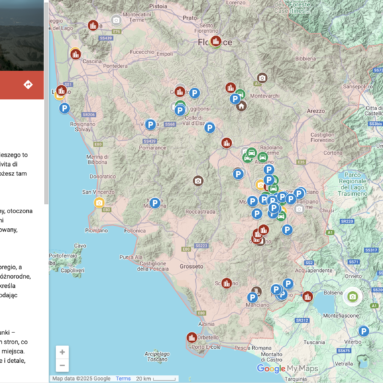Open the parking marker east of Colle Val d'Elsa
The image size is (383, 383).
pos(209,127)
